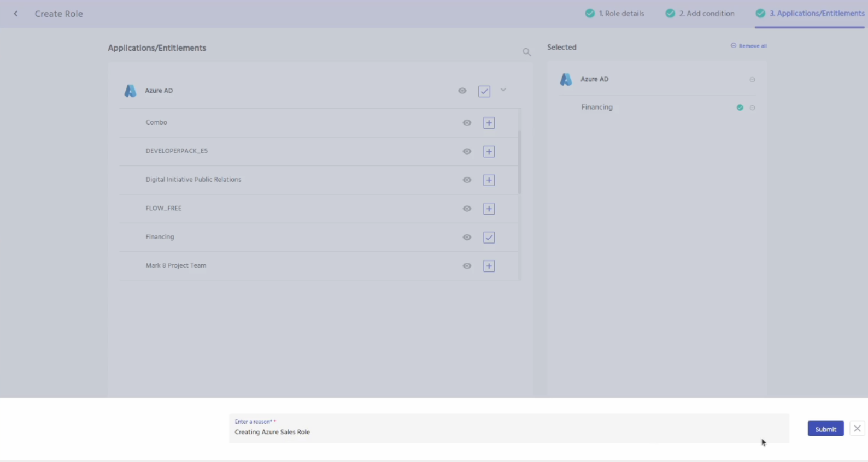Remove Financing from the Selected list
This screenshot has height=462, width=868.
(x=752, y=108)
